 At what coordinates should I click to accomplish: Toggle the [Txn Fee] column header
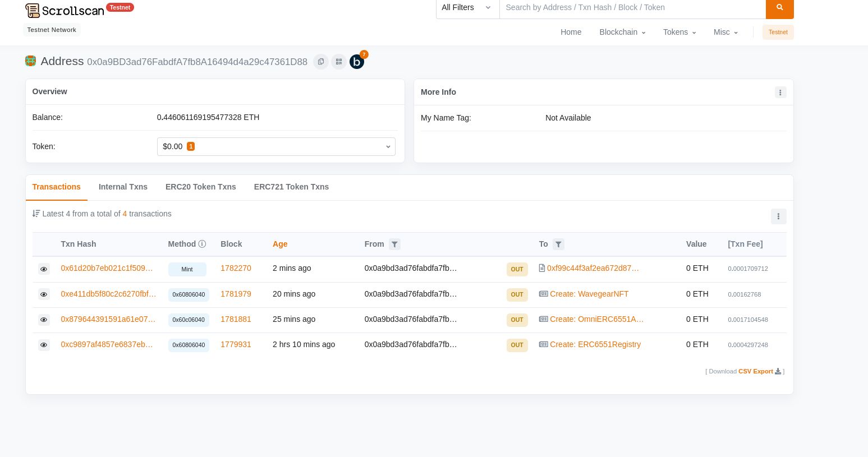[745, 244]
